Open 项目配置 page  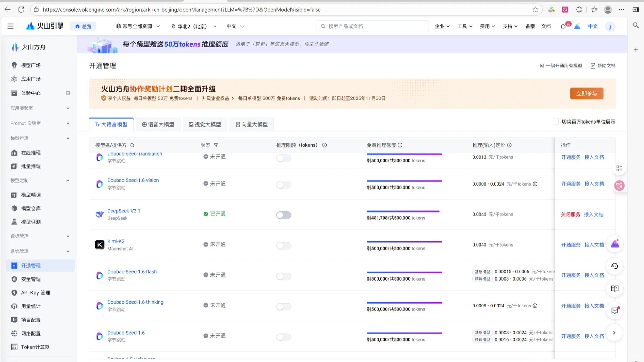[x=31, y=320]
